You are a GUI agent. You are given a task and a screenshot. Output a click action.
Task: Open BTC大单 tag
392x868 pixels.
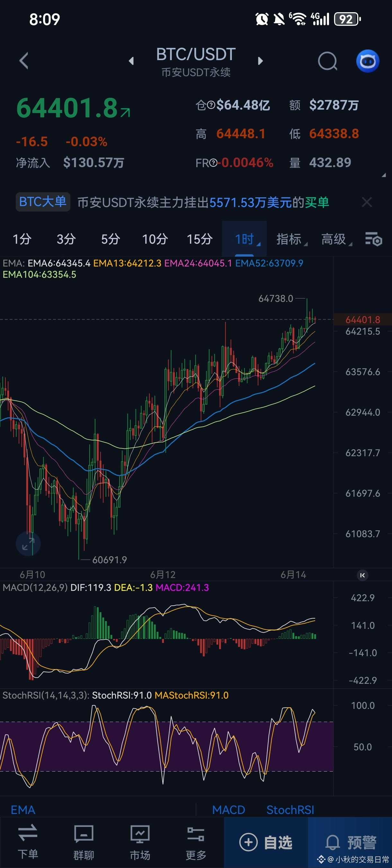(43, 202)
